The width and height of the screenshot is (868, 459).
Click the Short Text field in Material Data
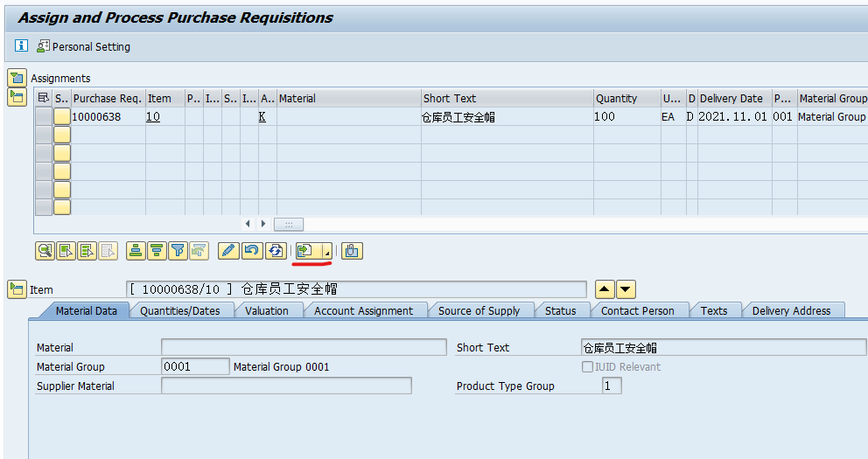coord(724,347)
